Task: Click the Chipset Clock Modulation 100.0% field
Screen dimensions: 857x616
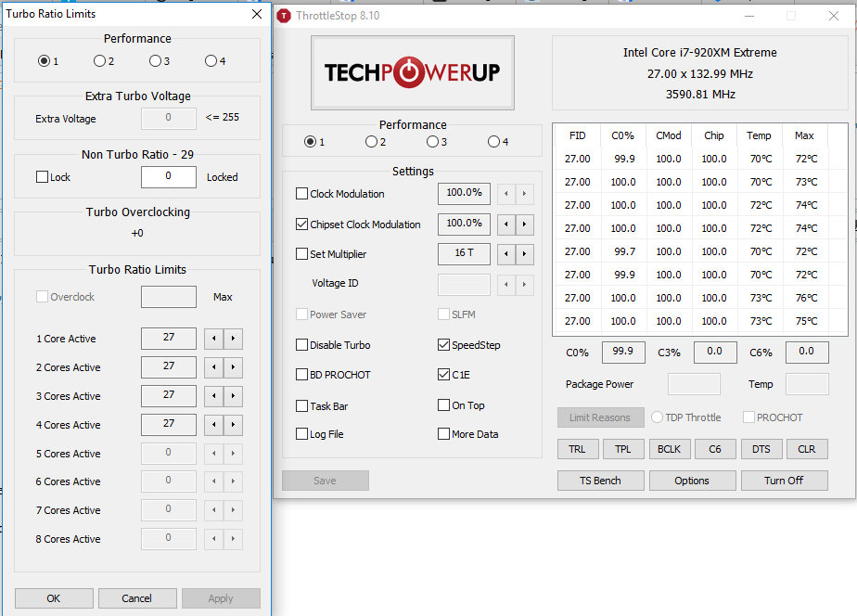Action: [x=464, y=225]
